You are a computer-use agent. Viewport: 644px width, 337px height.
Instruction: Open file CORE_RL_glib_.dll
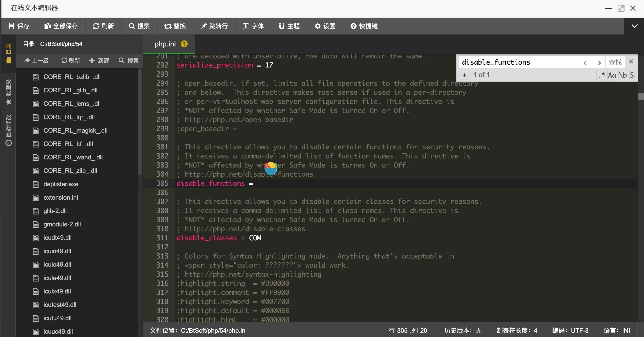[70, 90]
